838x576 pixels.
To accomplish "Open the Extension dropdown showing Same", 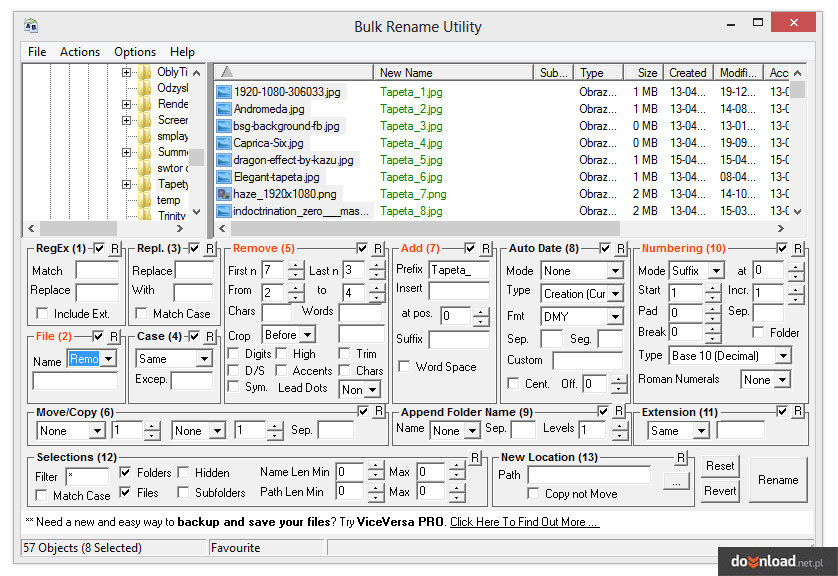I will point(701,431).
